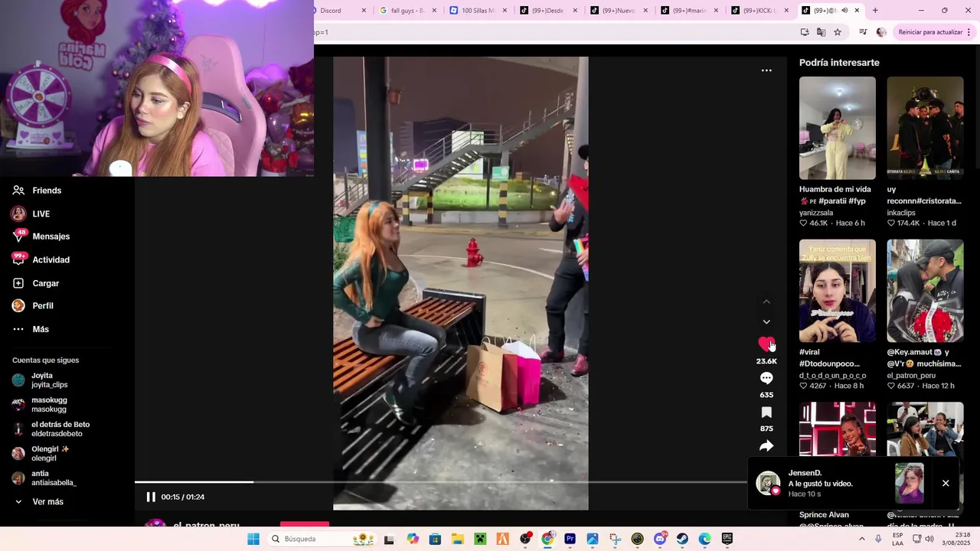Click Reiniciar para actualizar button
The height and width of the screenshot is (551, 980).
click(x=930, y=32)
